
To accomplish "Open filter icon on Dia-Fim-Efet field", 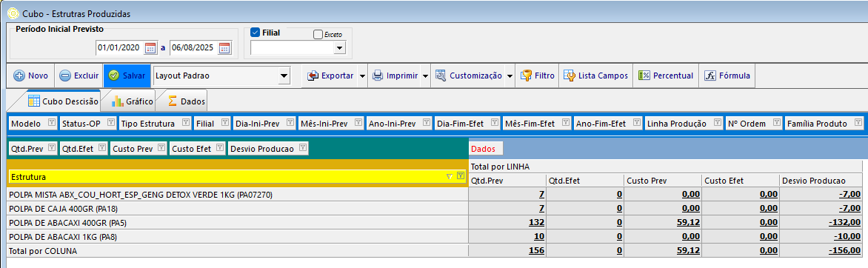I will coord(494,123).
